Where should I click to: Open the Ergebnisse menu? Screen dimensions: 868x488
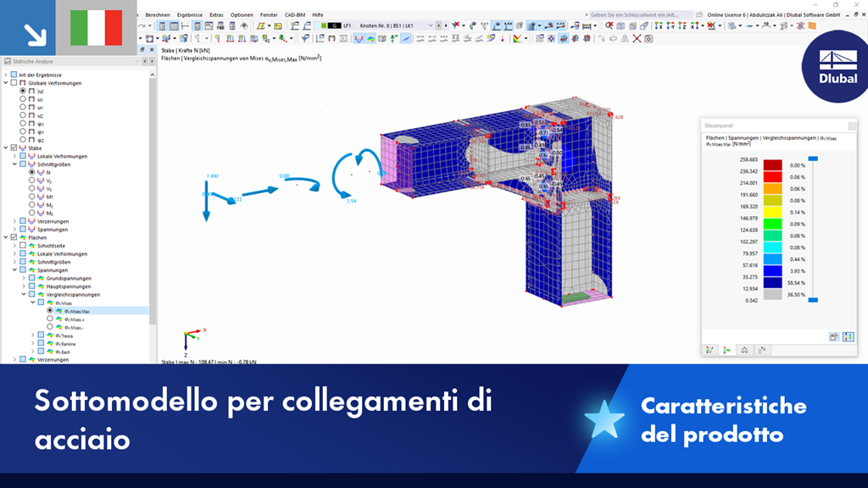pyautogui.click(x=190, y=14)
